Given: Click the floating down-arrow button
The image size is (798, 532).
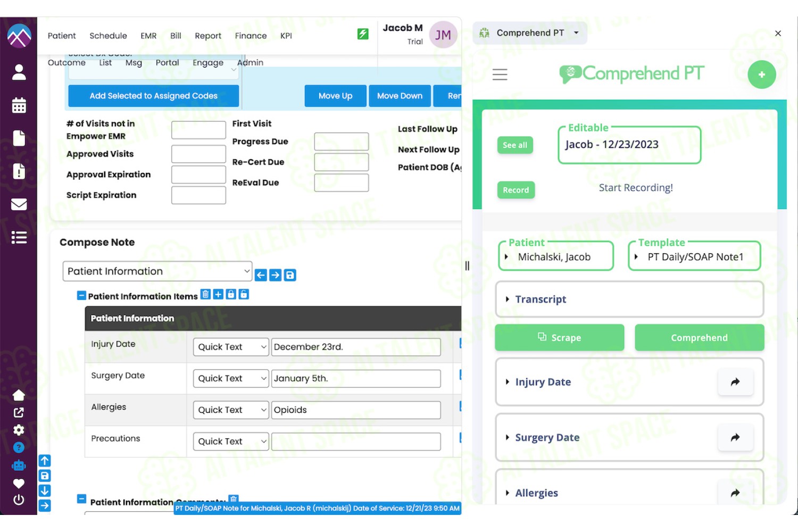Looking at the screenshot, I should point(45,491).
